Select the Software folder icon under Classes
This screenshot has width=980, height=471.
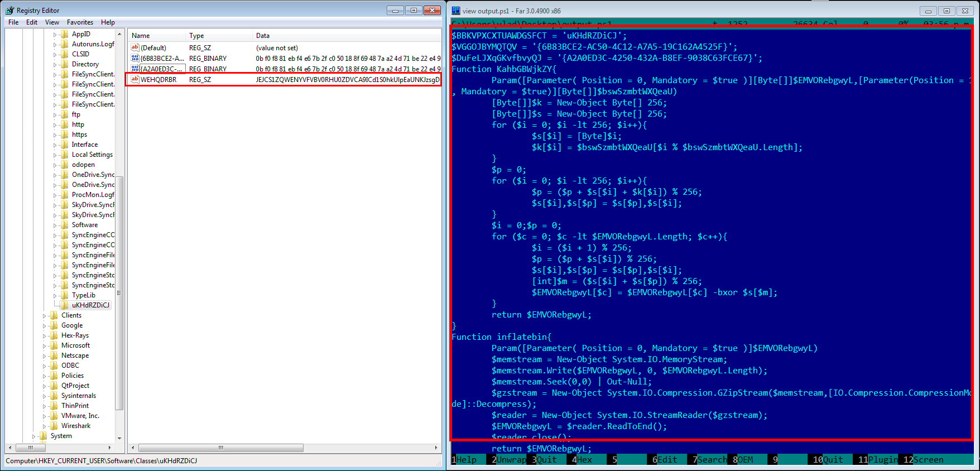pyautogui.click(x=65, y=225)
